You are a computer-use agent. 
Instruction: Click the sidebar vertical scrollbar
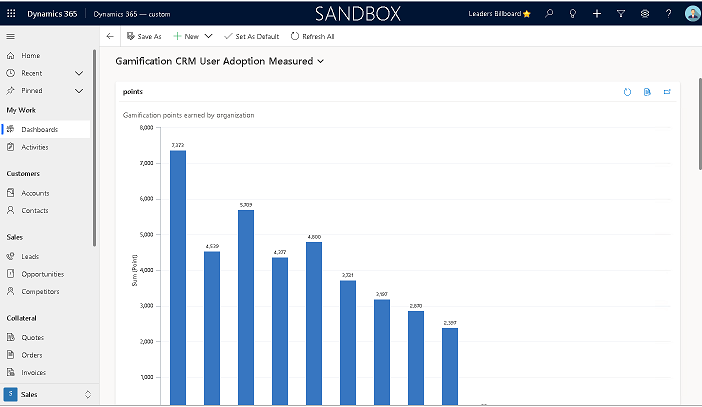coord(94,148)
